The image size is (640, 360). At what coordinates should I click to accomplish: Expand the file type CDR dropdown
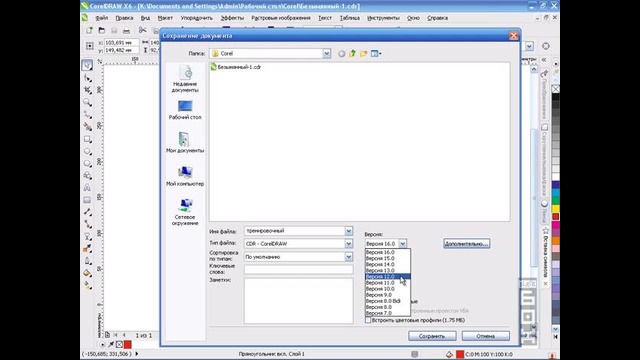349,244
